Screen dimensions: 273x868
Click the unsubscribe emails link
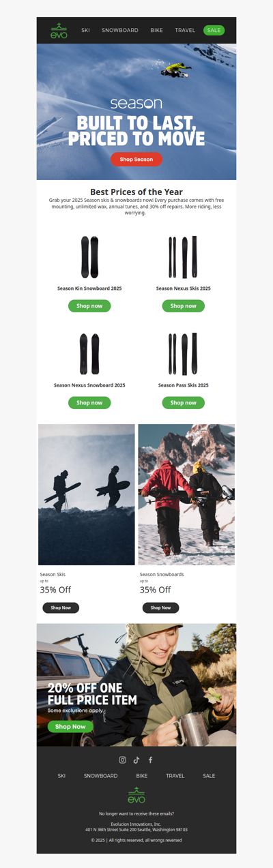136,813
